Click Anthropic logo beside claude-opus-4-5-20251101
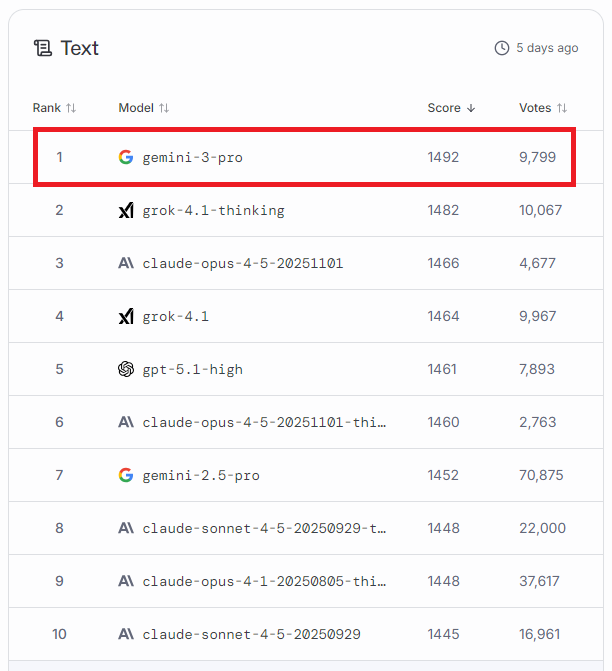The height and width of the screenshot is (671, 612). pyautogui.click(x=126, y=263)
